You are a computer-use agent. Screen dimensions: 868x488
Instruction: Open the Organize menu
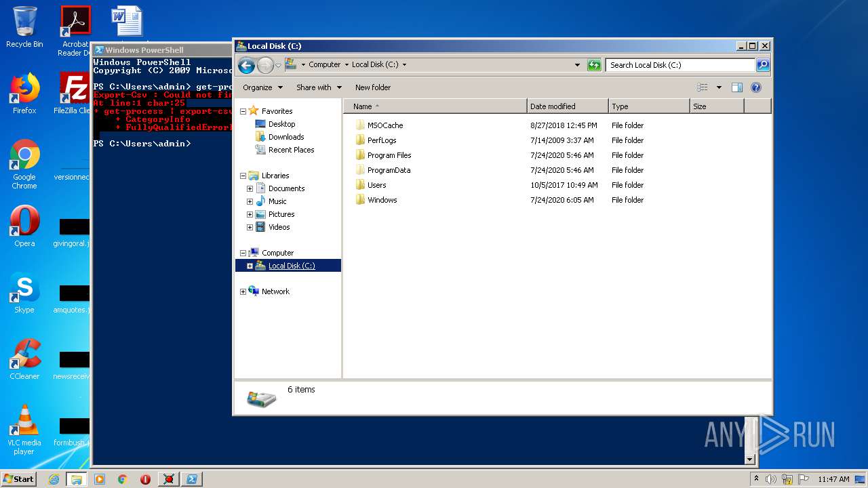coord(262,87)
